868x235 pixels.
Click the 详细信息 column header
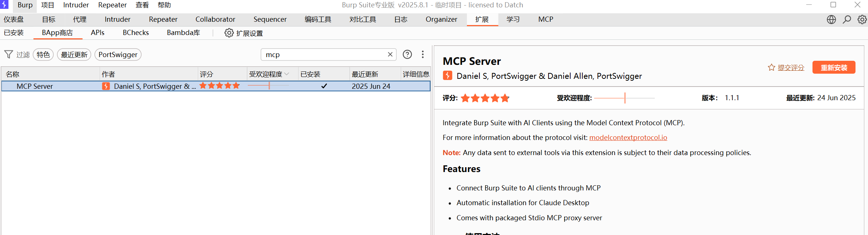[x=416, y=74]
